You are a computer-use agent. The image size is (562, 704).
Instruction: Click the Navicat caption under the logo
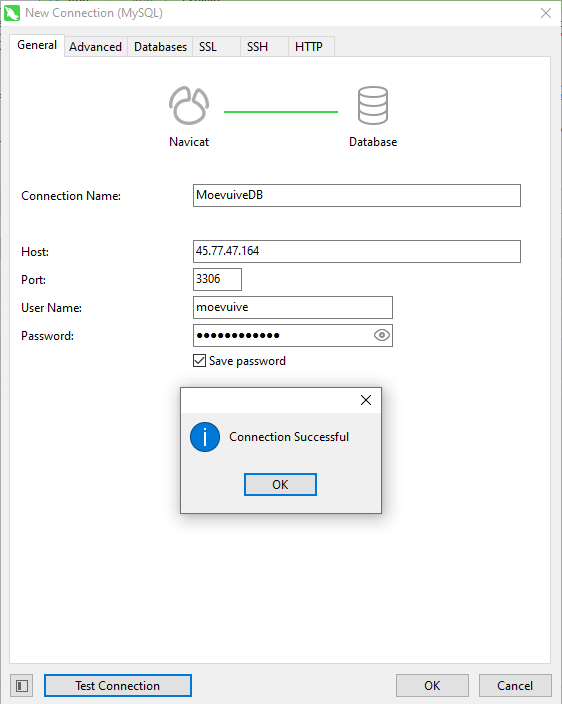pyautogui.click(x=189, y=142)
